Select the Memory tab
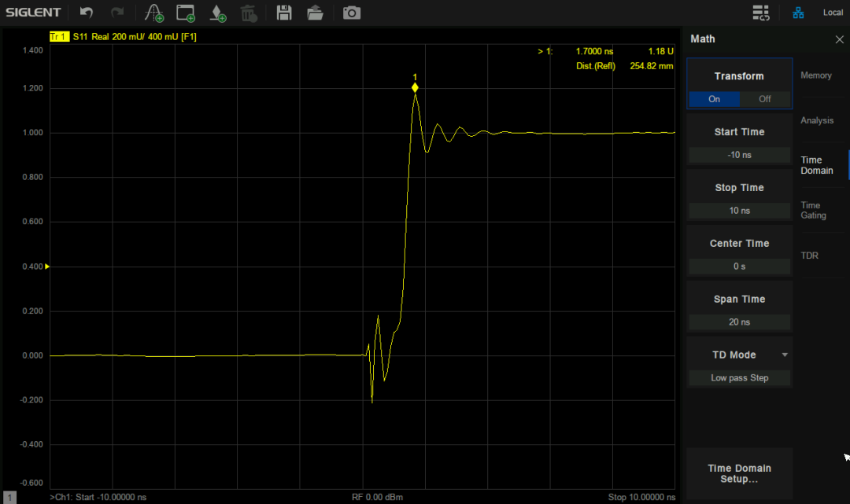The width and height of the screenshot is (850, 504). pos(816,75)
